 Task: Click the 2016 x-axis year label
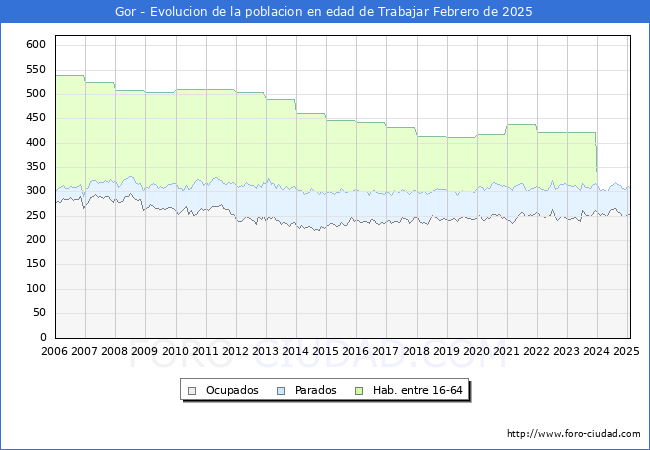[x=355, y=351]
